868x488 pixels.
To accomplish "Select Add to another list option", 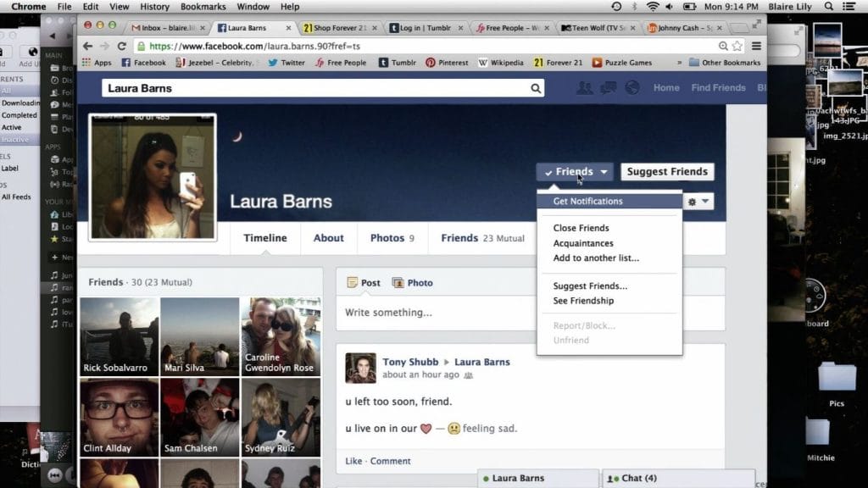I will (596, 258).
